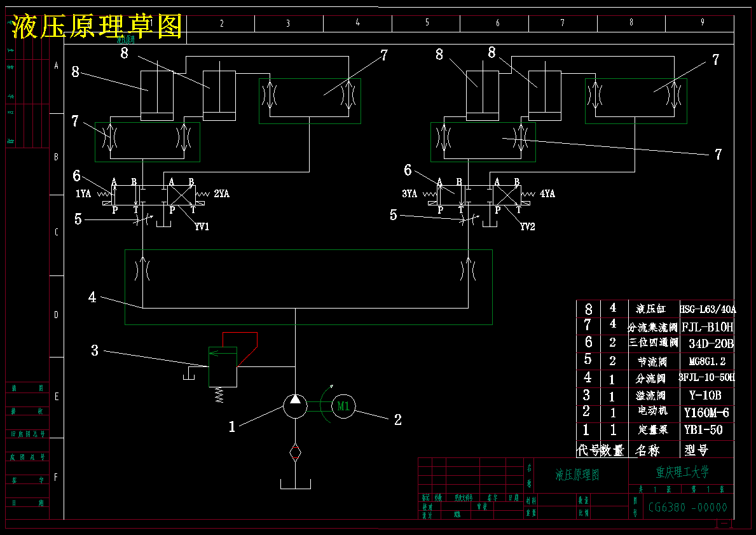Image resolution: width=756 pixels, height=535 pixels.
Task: Click the 2YA solenoid label
Action: [222, 194]
